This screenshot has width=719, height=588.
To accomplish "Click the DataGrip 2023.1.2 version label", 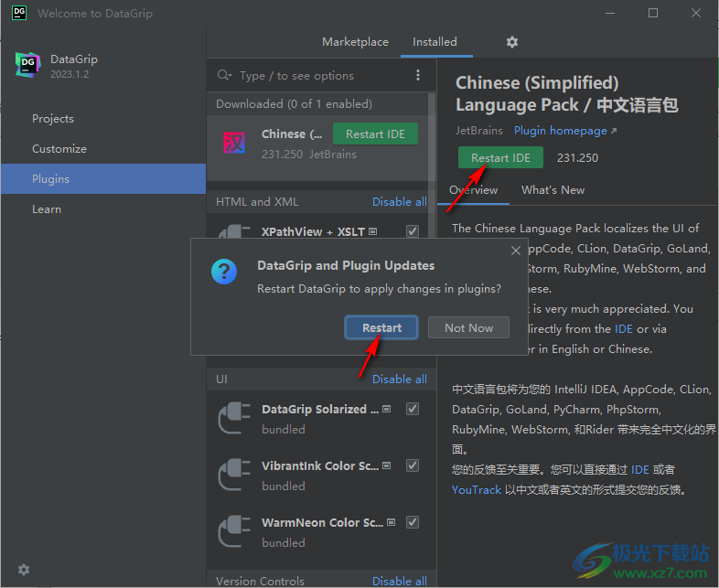I will point(70,74).
